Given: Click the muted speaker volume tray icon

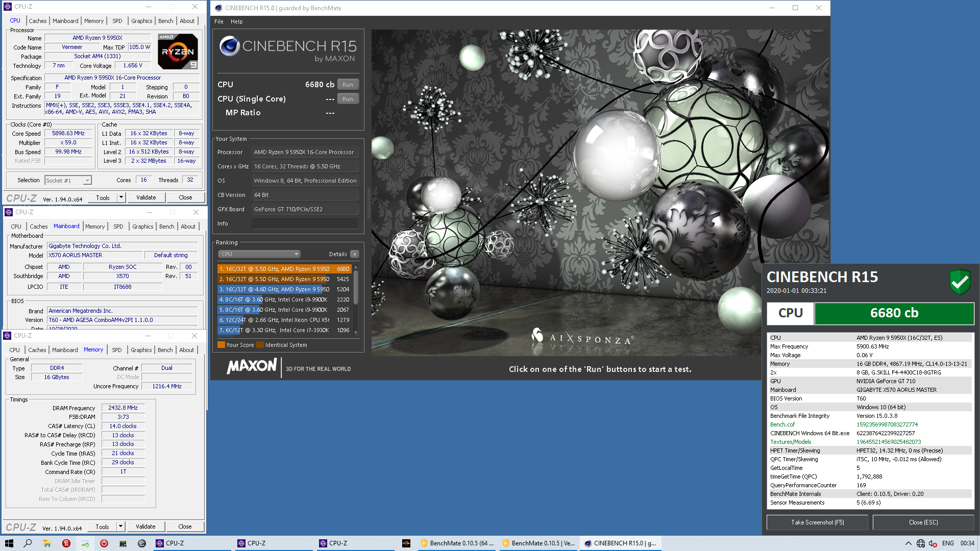Looking at the screenshot, I should pyautogui.click(x=933, y=543).
